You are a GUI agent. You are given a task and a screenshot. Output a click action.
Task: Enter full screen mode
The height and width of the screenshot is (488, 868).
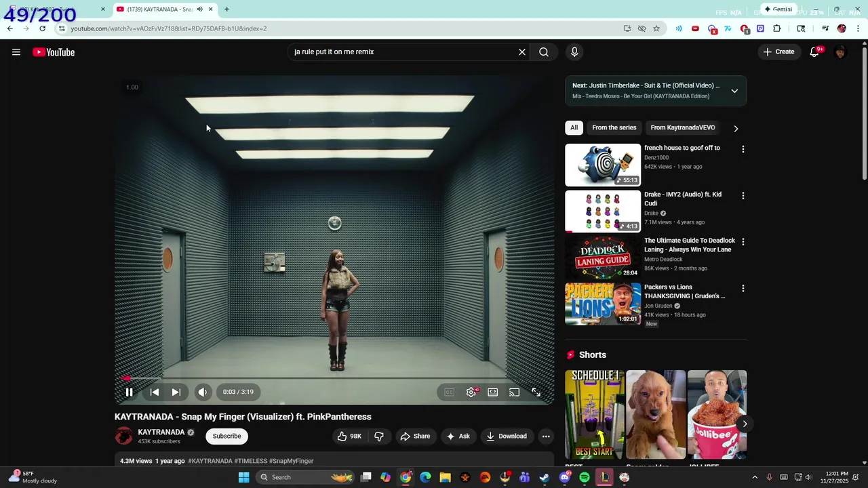[536, 392]
